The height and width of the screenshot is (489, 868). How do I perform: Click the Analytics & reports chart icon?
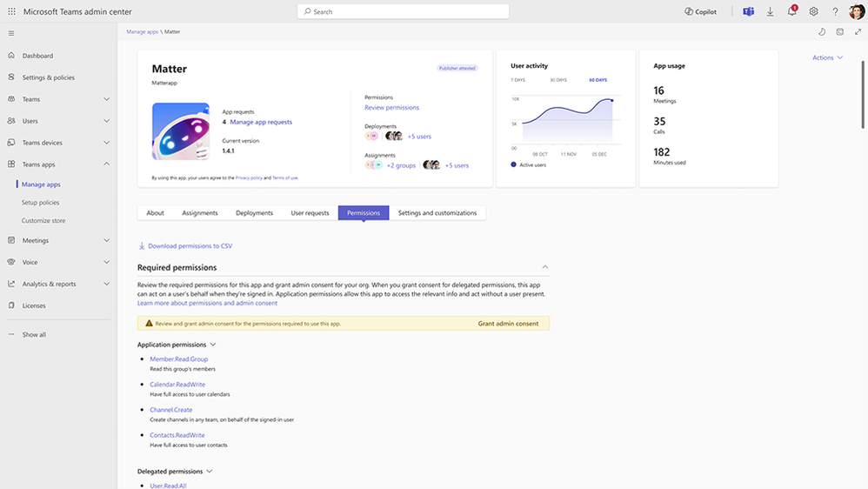pyautogui.click(x=11, y=284)
